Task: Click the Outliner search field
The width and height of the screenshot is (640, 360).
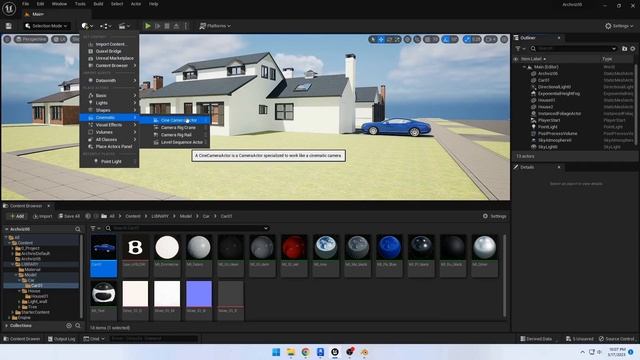Action: click(573, 49)
